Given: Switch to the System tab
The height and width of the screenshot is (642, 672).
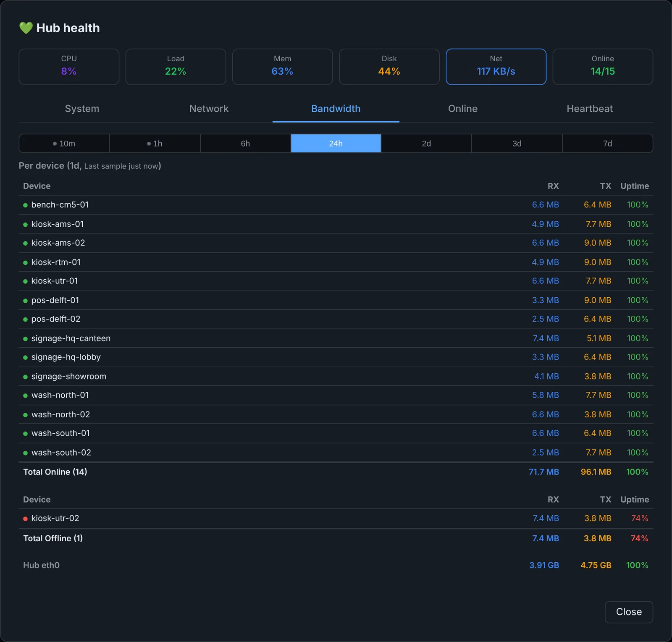Looking at the screenshot, I should (x=82, y=109).
